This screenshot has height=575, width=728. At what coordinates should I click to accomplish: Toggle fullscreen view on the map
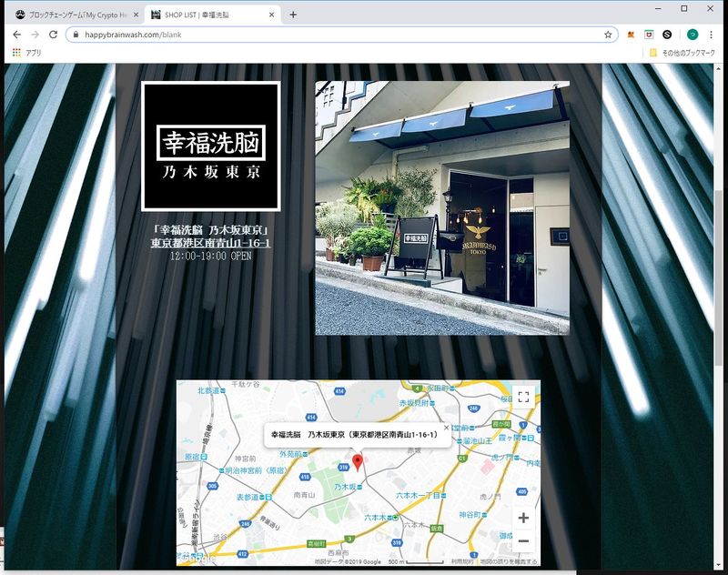click(x=522, y=397)
